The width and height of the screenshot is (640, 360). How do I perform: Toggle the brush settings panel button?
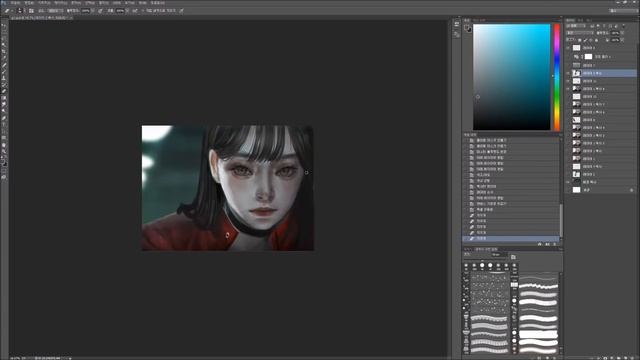pos(31,10)
